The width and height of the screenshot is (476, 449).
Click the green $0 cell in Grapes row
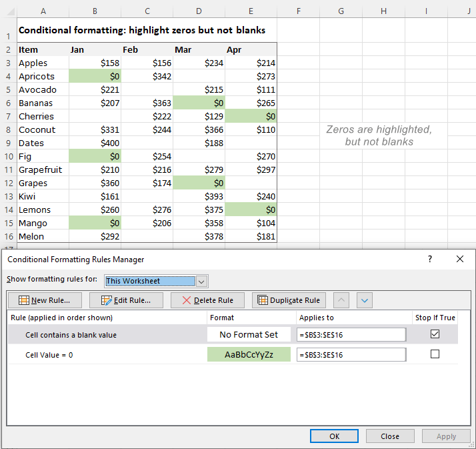199,183
